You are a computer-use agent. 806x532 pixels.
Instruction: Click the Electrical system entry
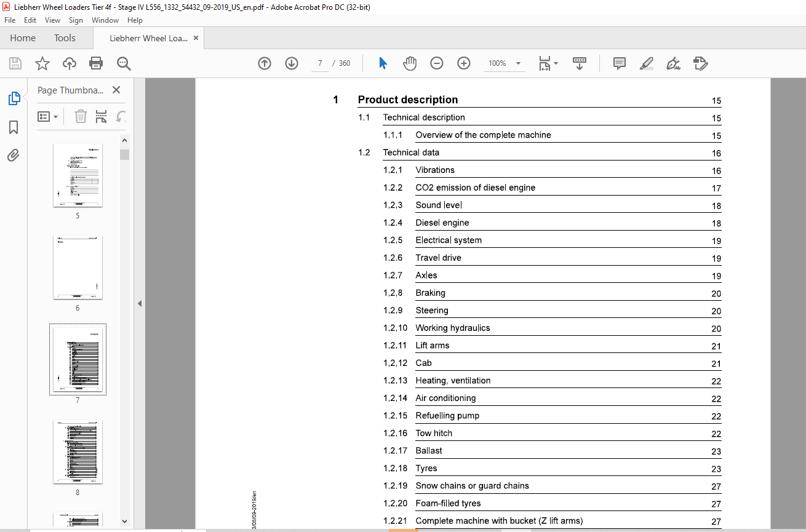tap(449, 240)
